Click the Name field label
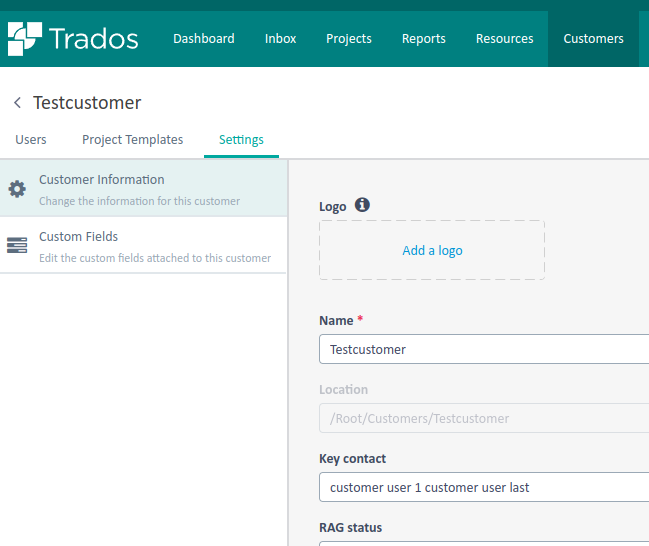Screen dimensions: 649x546 tap(336, 320)
